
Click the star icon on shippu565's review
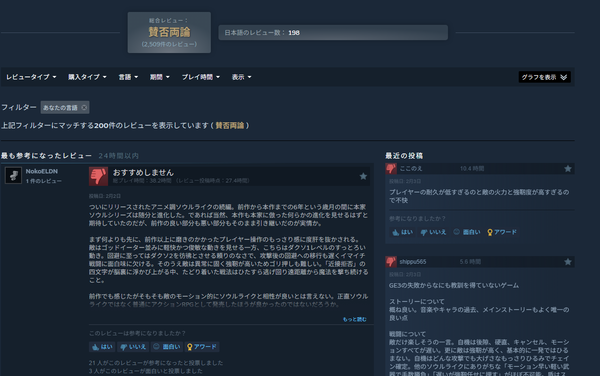pos(567,262)
